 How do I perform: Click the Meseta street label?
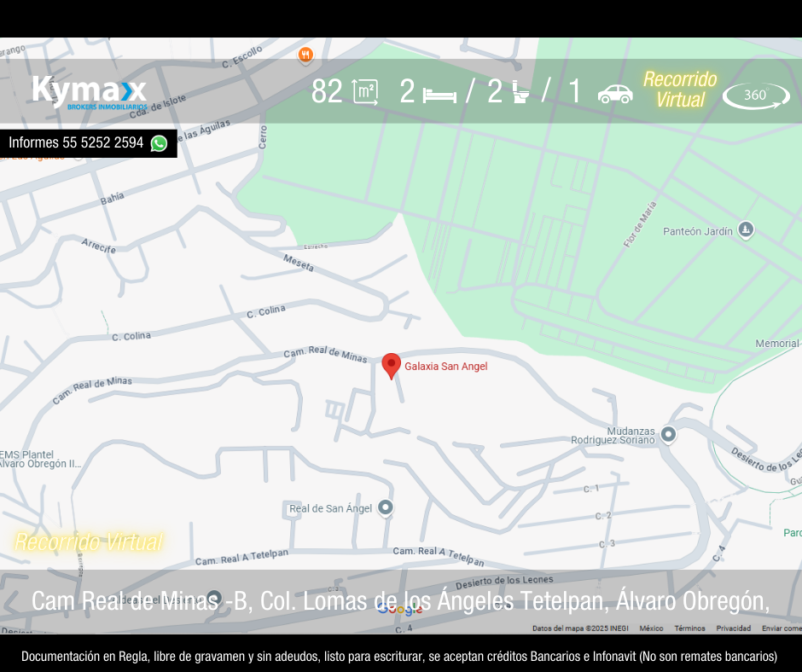pos(299,263)
